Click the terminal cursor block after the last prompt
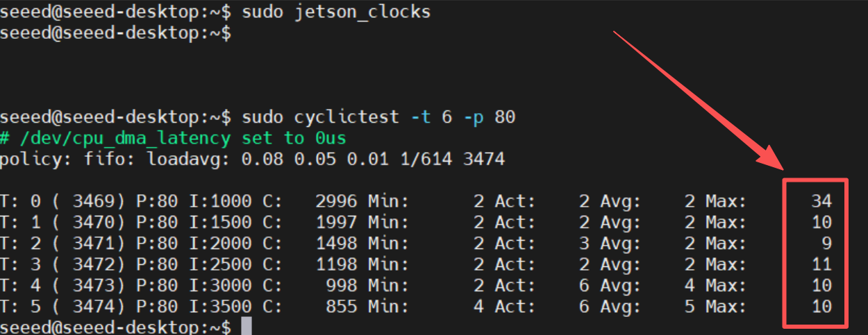This screenshot has width=868, height=335. click(x=246, y=327)
